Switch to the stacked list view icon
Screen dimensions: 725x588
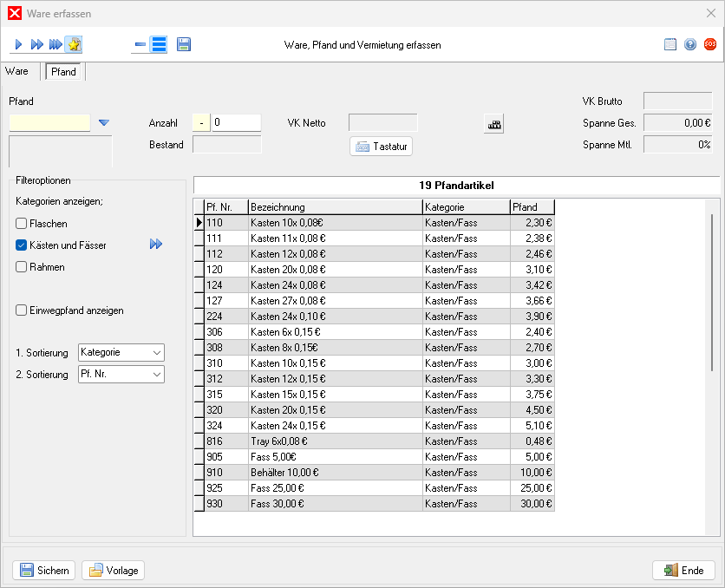(x=159, y=44)
